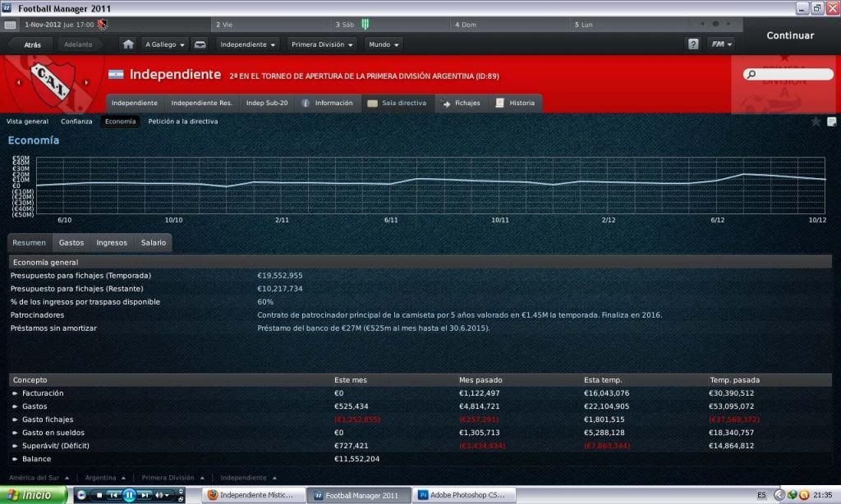
Task: Sort table by Este mes column header
Action: coord(350,380)
